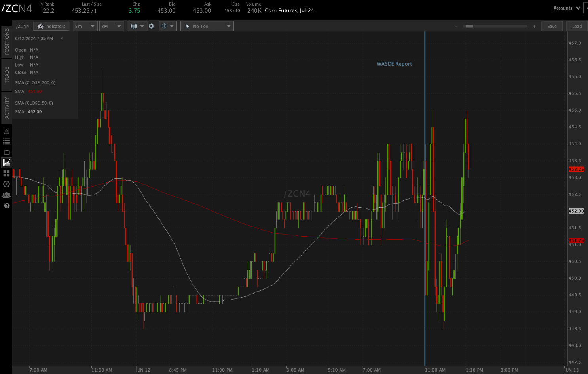Click the 451.25 SMA price axis tag
The image size is (588, 374).
576,240
